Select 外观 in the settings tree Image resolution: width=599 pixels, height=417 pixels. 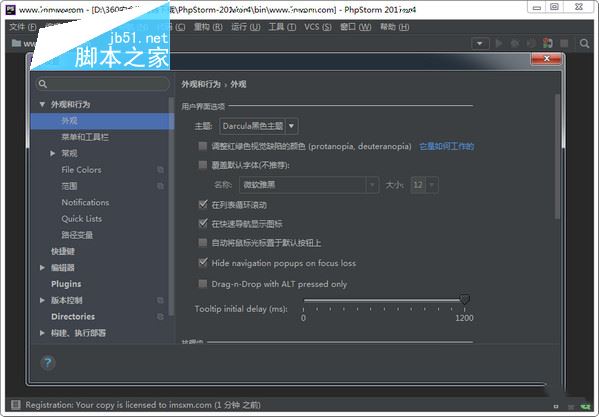click(x=102, y=121)
